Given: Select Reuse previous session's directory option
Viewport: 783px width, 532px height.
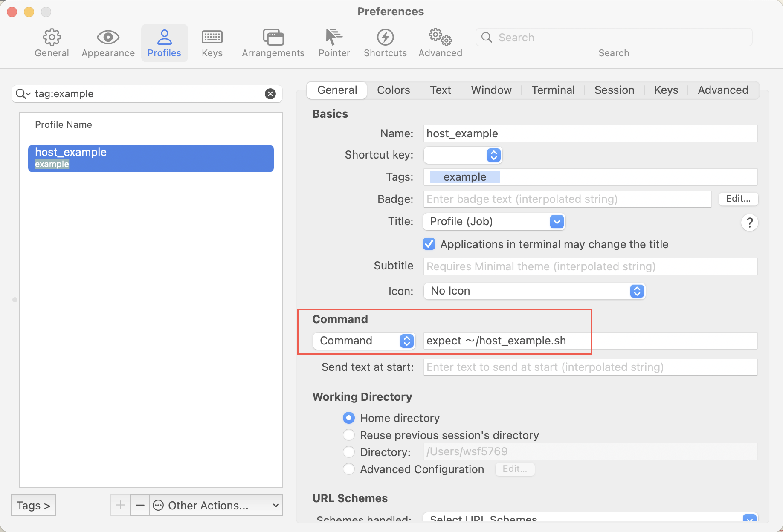Looking at the screenshot, I should point(349,435).
